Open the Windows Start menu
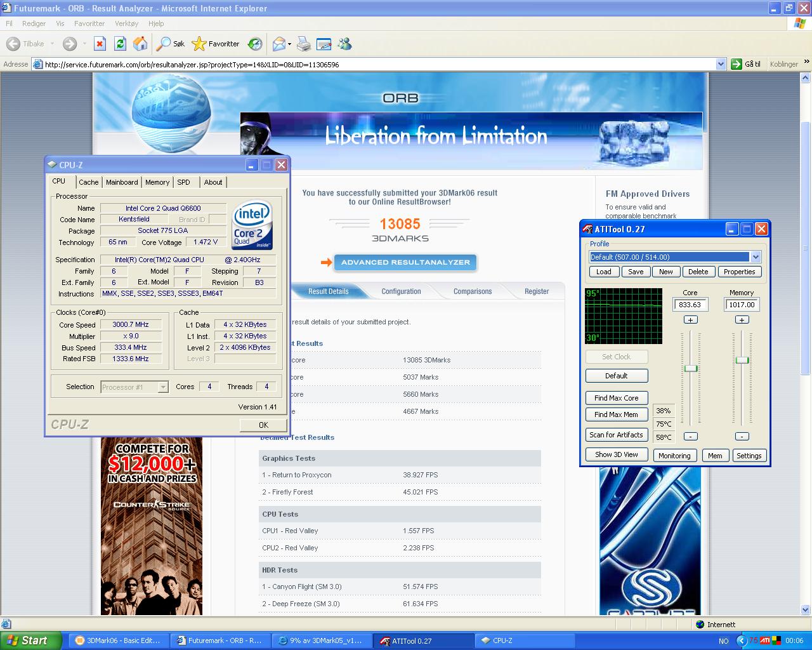The width and height of the screenshot is (812, 650). point(31,640)
